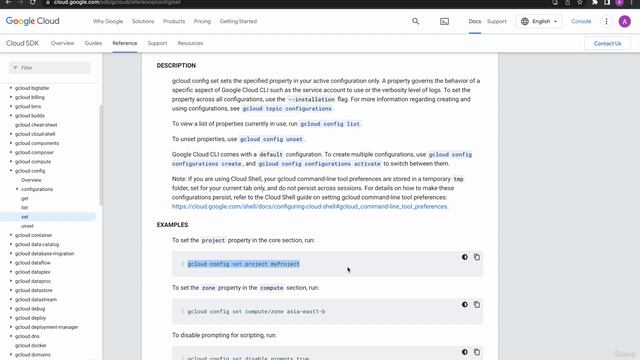Screen dimensions: 640x360
Task: Open Products menu
Action: [174, 21]
